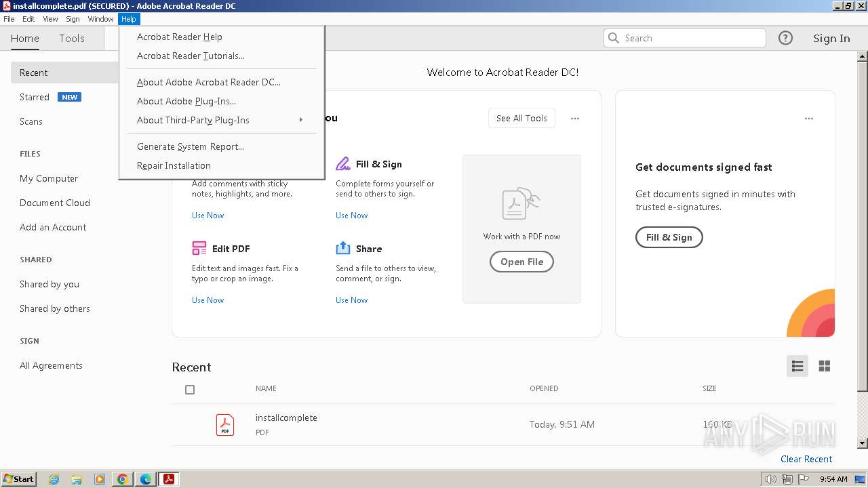
Task: Open the Edit menu
Action: click(28, 19)
